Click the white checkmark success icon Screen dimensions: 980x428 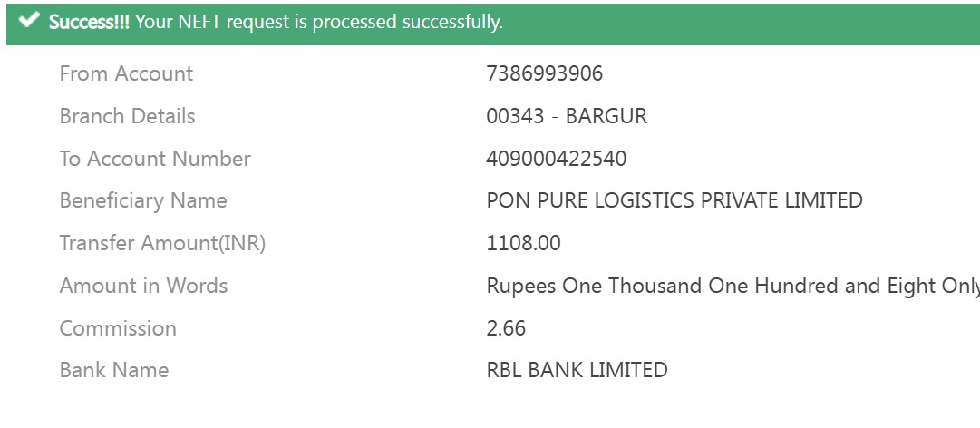point(28,21)
